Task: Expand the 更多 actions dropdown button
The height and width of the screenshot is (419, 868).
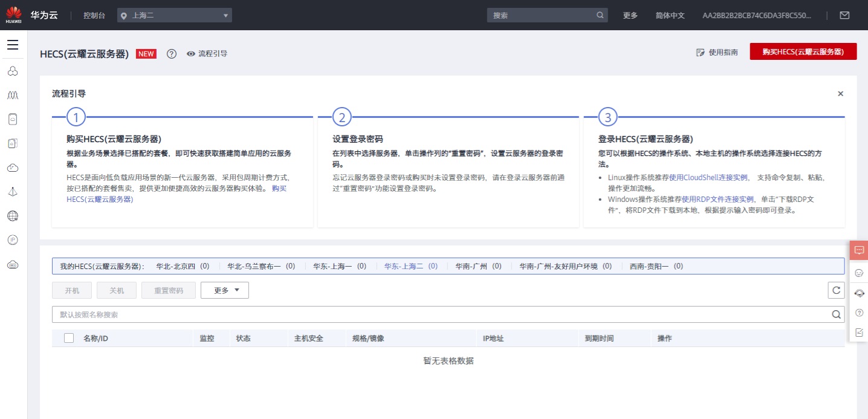Action: (x=225, y=290)
